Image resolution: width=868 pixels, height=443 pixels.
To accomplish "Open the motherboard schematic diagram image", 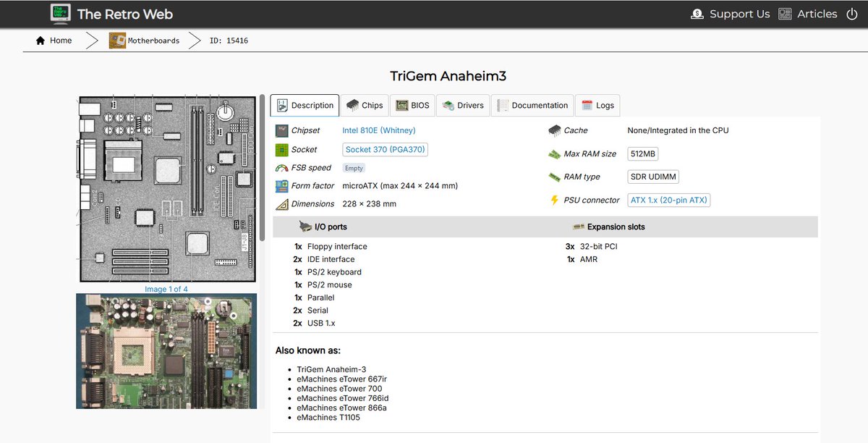I will (x=166, y=189).
